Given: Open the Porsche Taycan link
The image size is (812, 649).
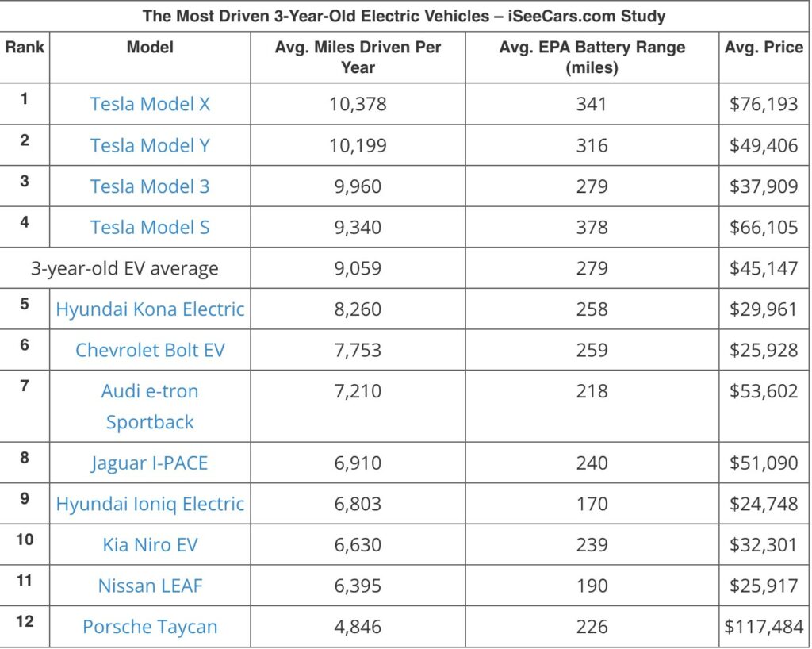Looking at the screenshot, I should pos(150,627).
